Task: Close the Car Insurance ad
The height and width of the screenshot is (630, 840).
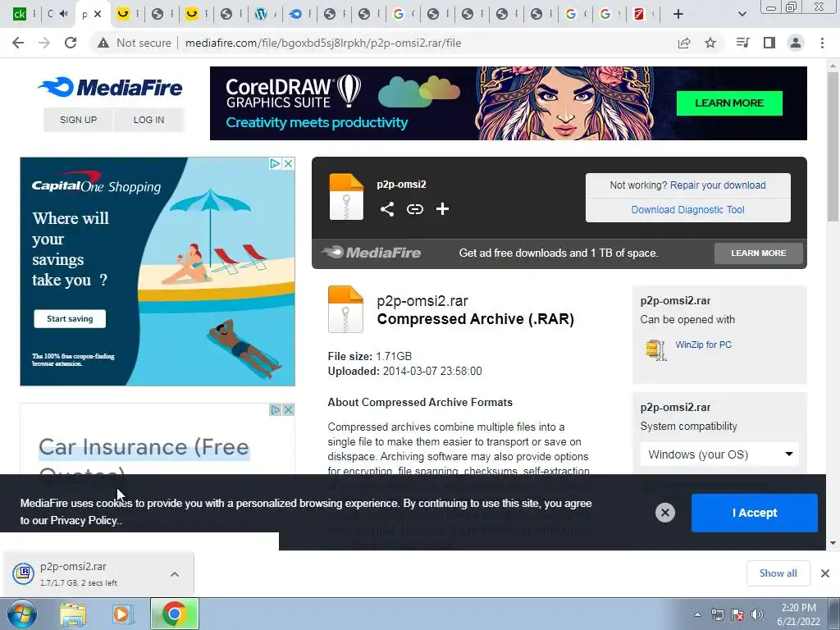Action: point(288,410)
